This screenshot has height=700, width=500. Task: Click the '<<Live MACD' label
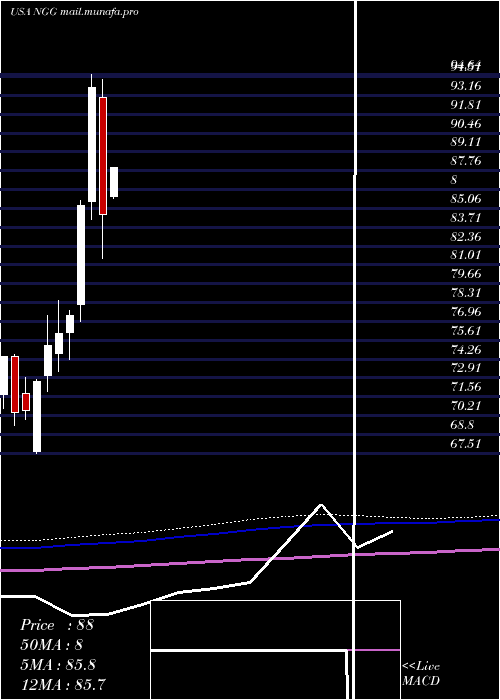tap(421, 674)
